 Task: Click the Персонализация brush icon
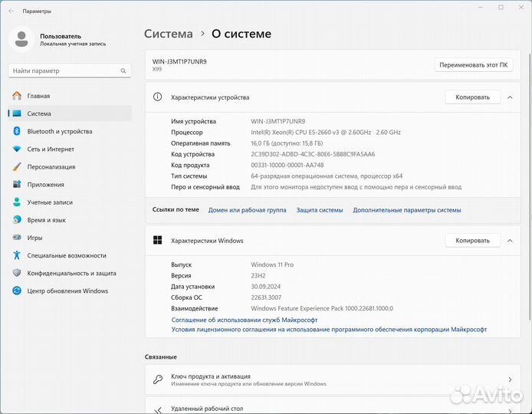pos(16,166)
